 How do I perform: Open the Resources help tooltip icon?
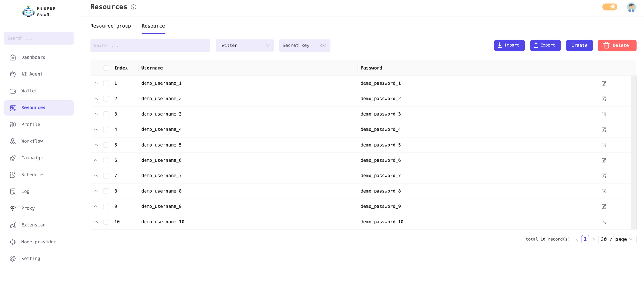click(133, 7)
